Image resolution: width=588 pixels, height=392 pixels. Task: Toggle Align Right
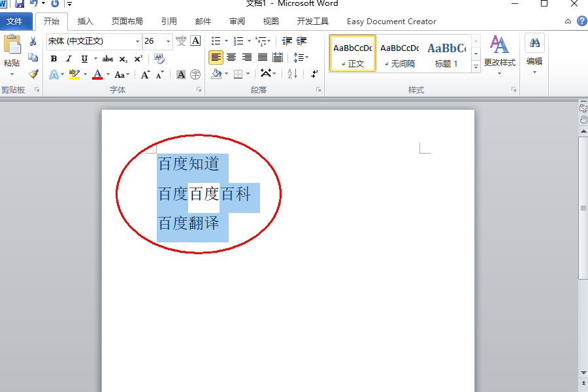click(x=247, y=57)
